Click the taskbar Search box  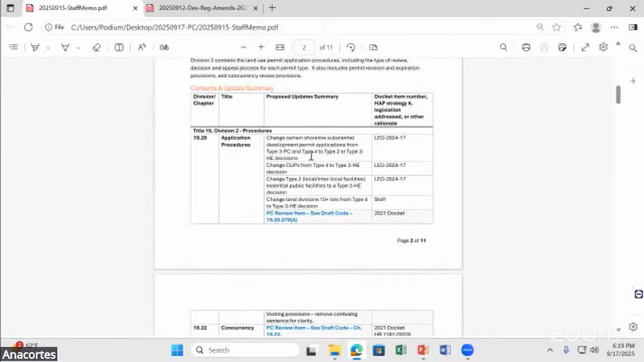[x=245, y=350]
